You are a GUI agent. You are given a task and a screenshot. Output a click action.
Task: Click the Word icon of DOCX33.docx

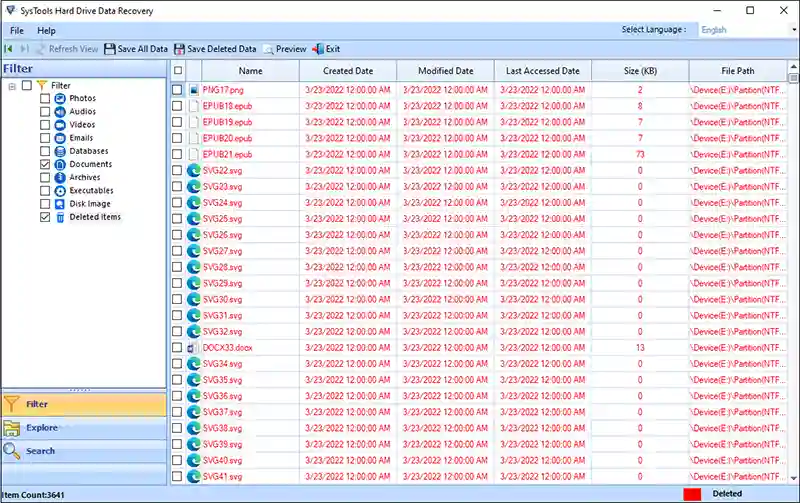point(192,348)
